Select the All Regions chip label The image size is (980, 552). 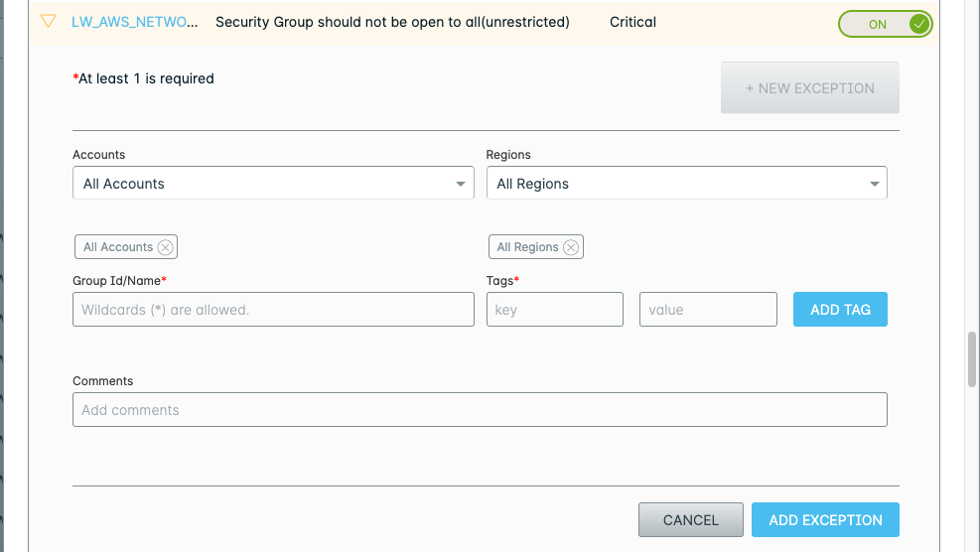(x=527, y=247)
